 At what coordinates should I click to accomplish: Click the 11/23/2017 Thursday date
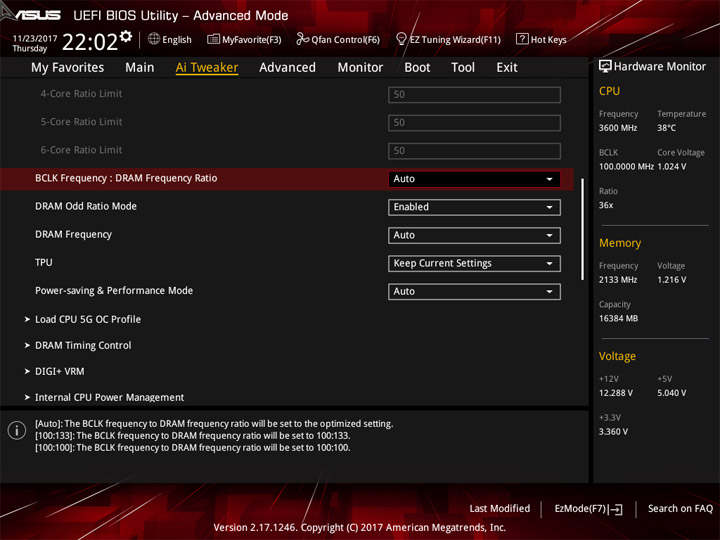[x=34, y=44]
